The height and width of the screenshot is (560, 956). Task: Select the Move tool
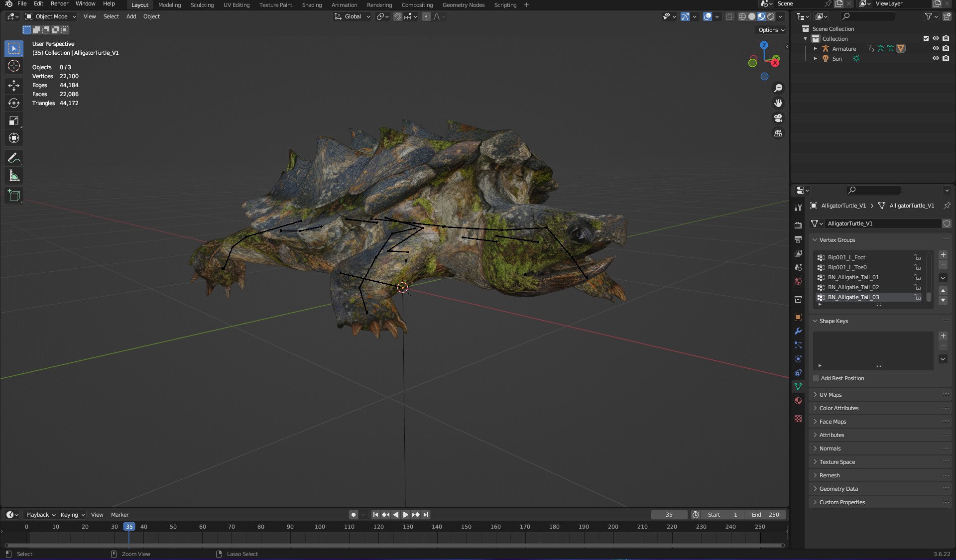(14, 86)
